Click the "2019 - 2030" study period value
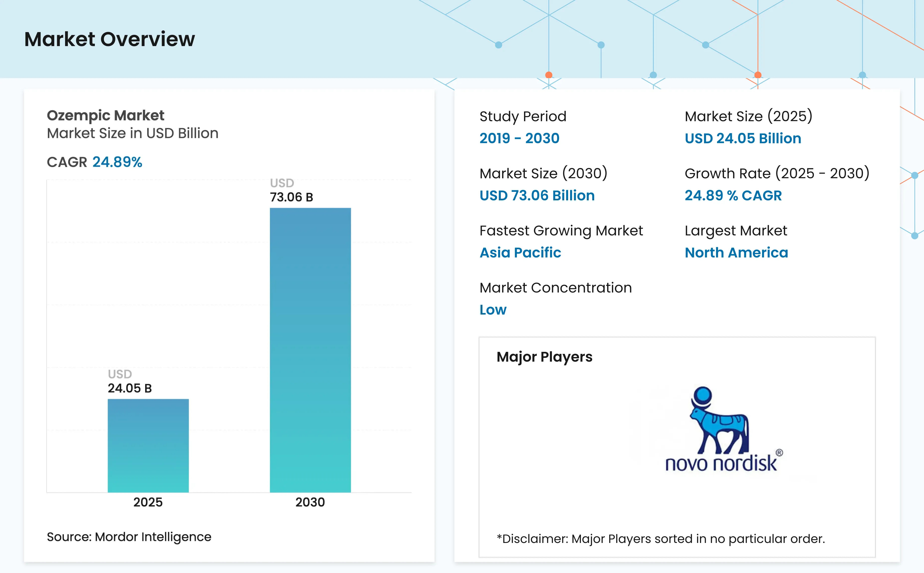924x573 pixels. (x=520, y=138)
